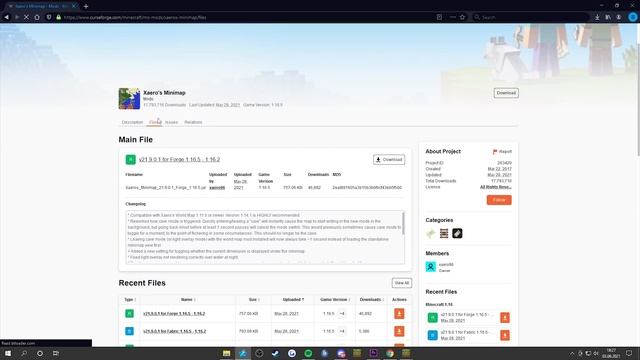Open Windows taskbar search

[24, 353]
